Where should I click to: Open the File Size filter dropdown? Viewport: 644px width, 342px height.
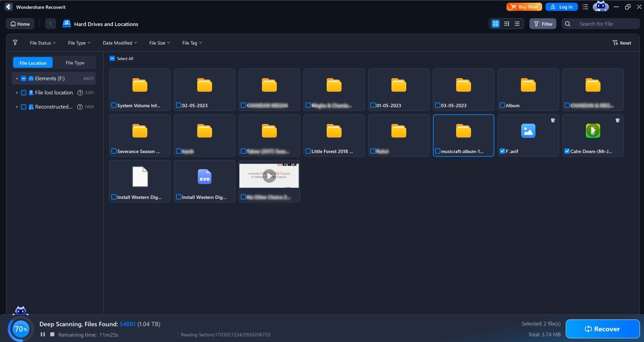[159, 43]
